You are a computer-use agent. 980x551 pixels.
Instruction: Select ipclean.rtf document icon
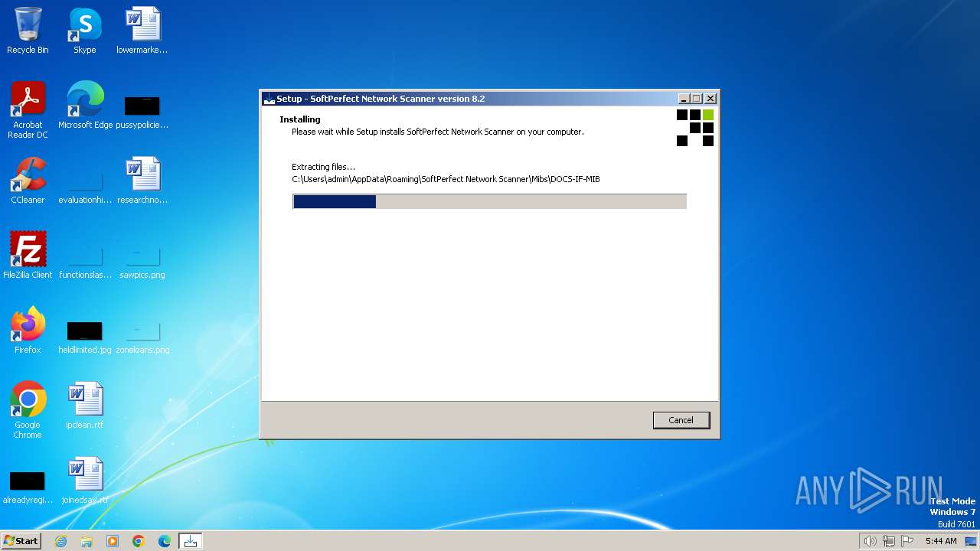point(85,406)
